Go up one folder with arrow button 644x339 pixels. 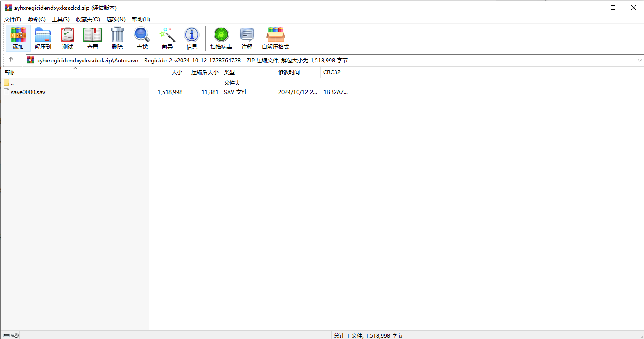[x=11, y=60]
